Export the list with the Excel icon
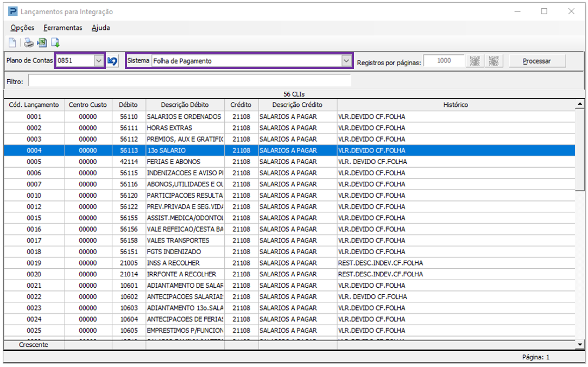 [x=42, y=43]
